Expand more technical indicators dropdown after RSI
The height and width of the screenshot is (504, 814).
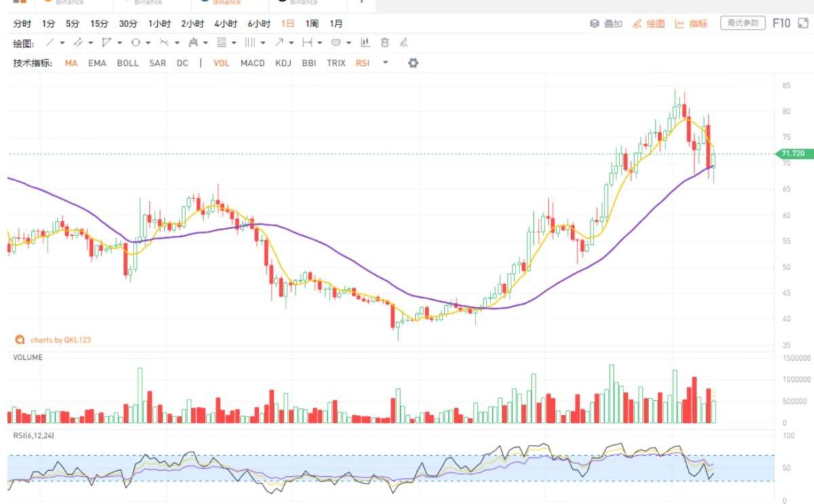[x=385, y=63]
